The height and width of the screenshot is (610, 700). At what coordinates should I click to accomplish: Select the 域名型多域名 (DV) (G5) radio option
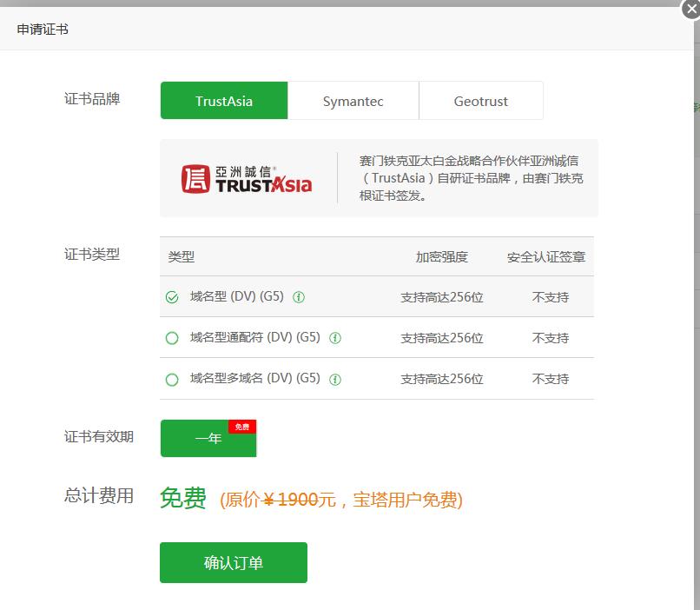172,380
